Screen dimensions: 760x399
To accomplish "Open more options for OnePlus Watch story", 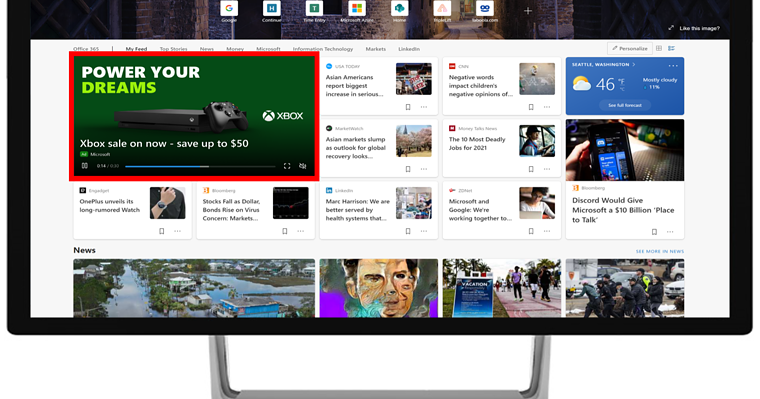I will 177,231.
